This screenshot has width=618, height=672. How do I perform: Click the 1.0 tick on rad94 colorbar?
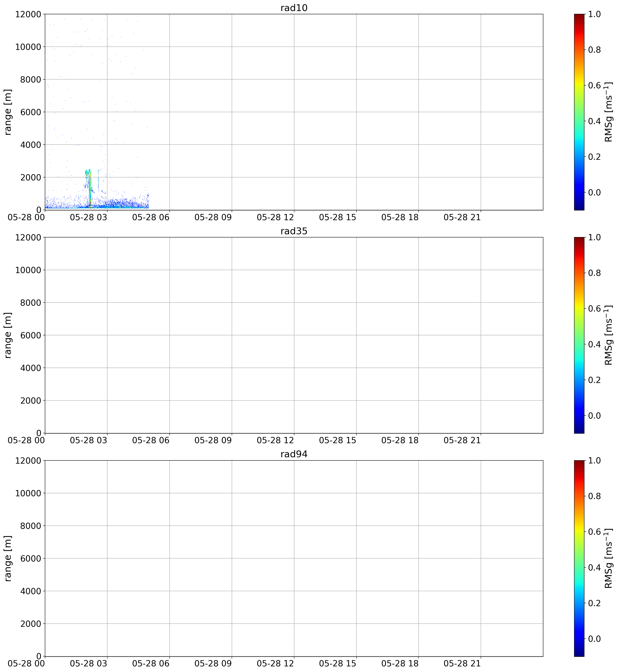pos(594,460)
